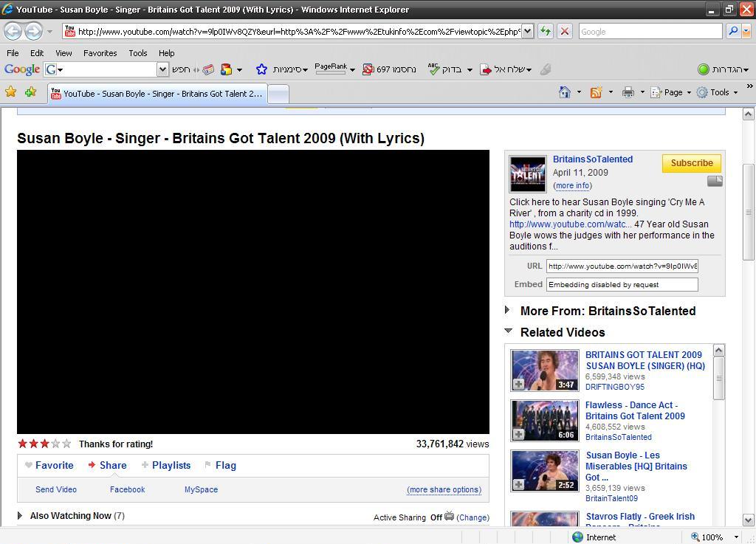
Task: Add Flawless Dance Act to queue plus icon
Action: (x=518, y=434)
